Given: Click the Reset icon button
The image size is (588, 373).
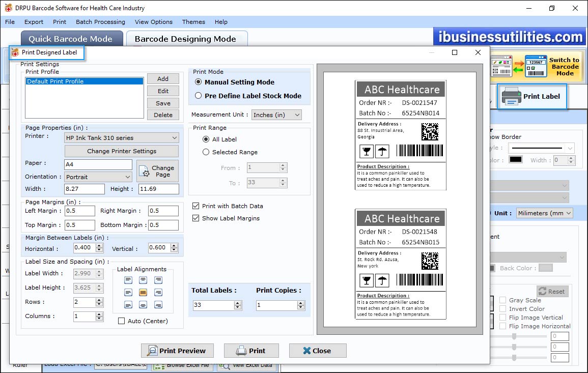Looking at the screenshot, I should pos(553,291).
